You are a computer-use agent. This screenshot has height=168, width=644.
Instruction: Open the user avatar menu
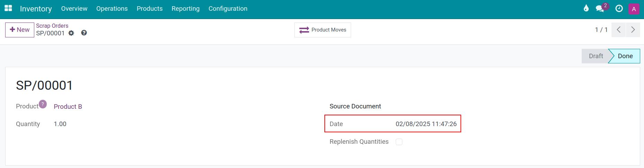click(x=634, y=9)
